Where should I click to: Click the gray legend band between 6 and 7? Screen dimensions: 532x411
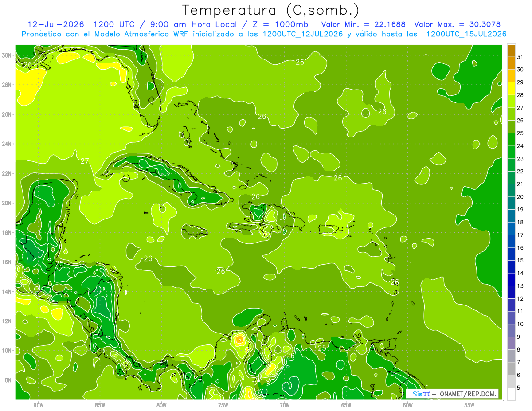[511, 369]
